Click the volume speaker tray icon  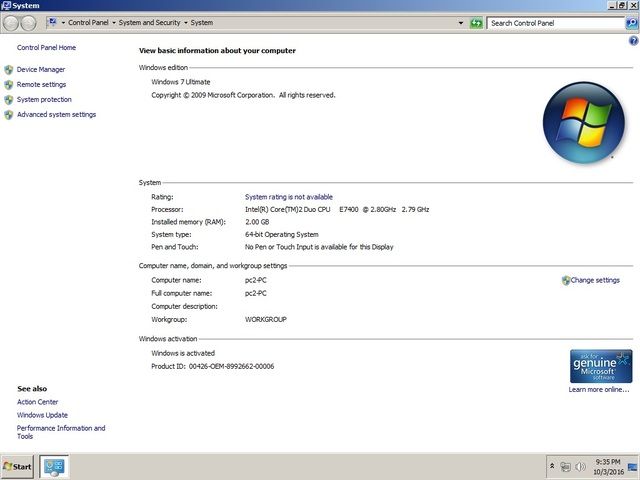pyautogui.click(x=581, y=467)
